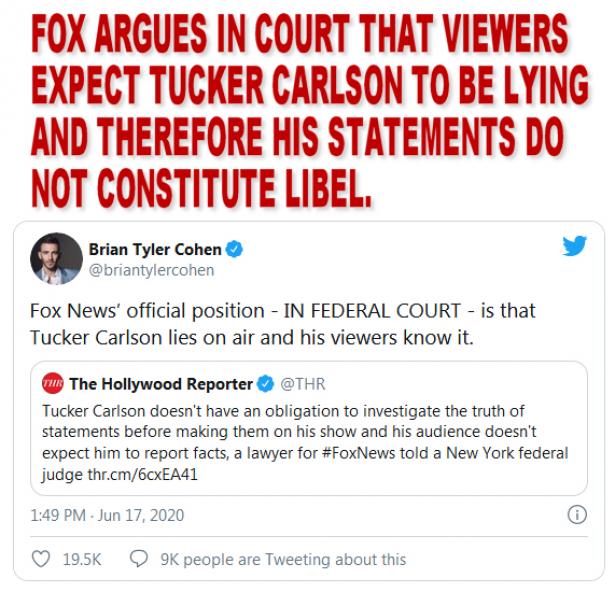Open the @briantylercohen handle

click(151, 270)
